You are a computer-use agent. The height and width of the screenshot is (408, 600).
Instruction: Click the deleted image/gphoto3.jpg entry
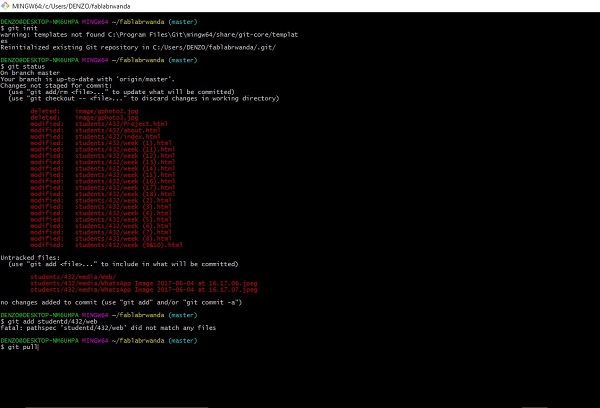[84, 118]
